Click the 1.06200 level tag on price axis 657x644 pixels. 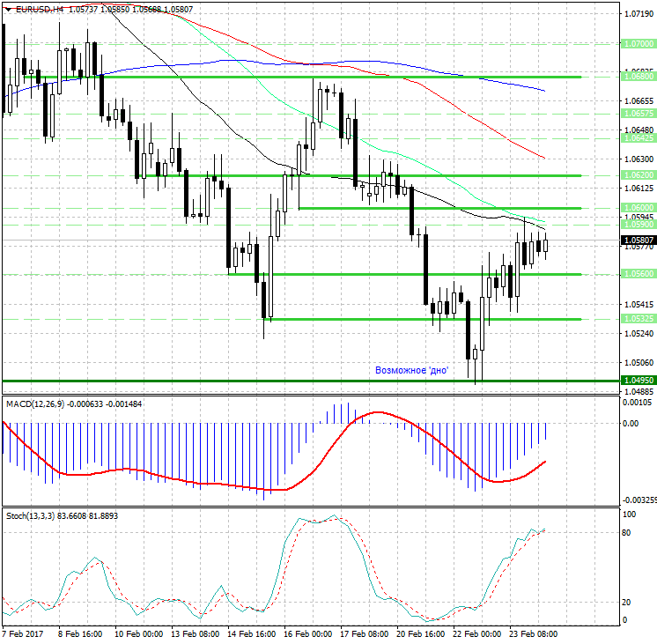(638, 175)
